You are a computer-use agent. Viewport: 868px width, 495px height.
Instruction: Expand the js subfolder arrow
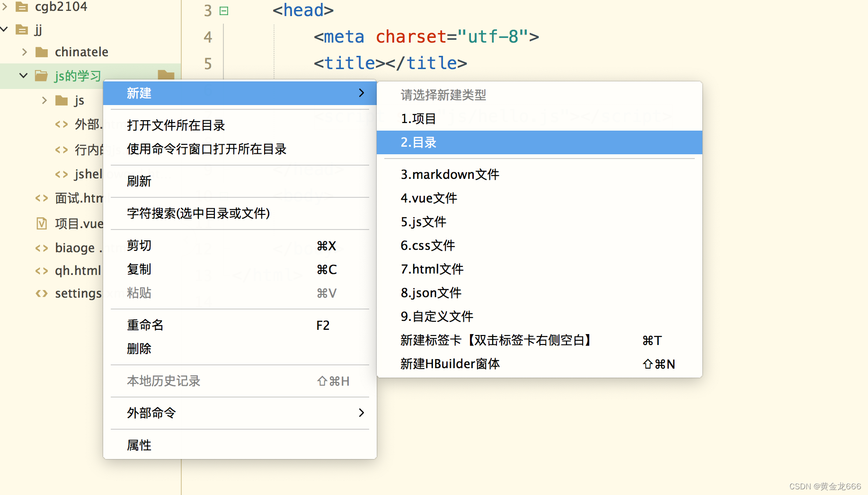point(44,100)
